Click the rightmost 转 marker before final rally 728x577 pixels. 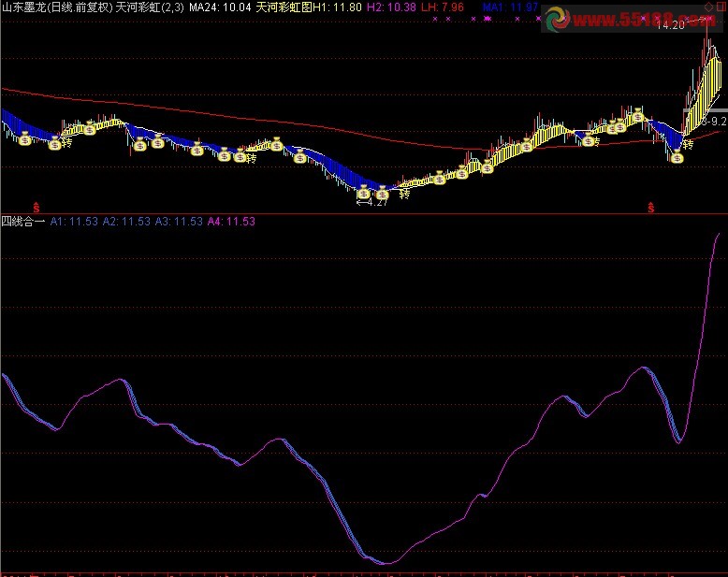coord(688,144)
